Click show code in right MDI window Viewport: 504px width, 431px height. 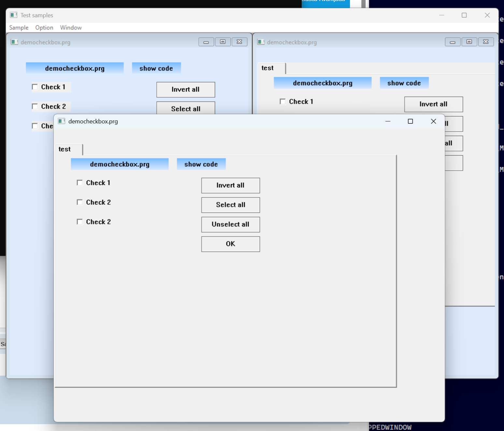tap(404, 83)
